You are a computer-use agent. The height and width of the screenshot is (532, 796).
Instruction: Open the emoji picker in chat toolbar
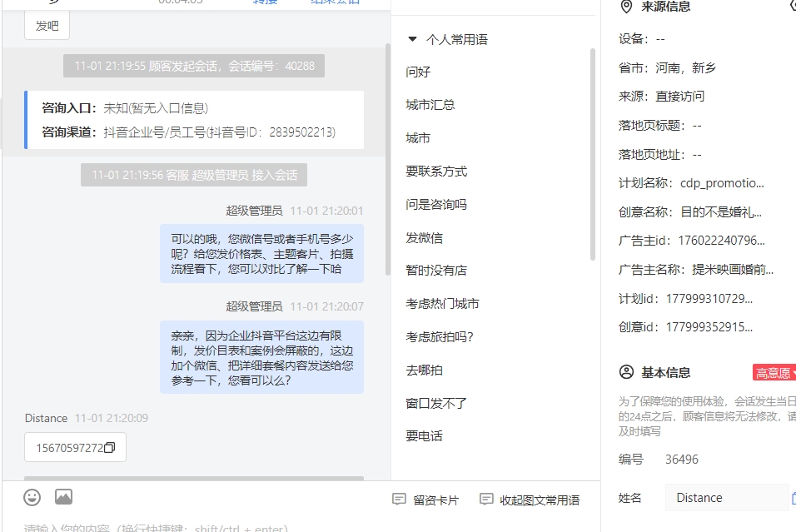32,497
